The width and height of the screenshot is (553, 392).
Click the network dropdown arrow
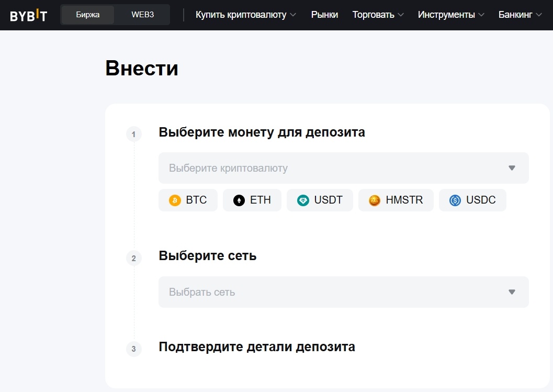point(512,292)
